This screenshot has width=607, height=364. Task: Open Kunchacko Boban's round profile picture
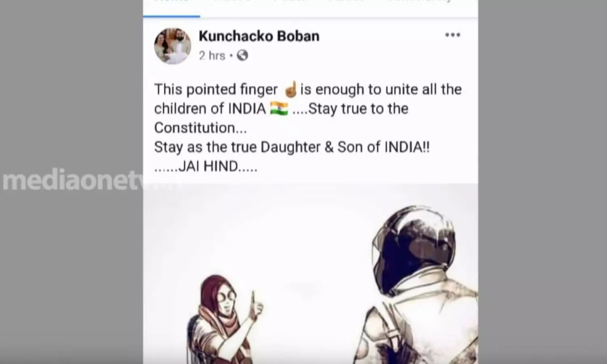click(172, 46)
